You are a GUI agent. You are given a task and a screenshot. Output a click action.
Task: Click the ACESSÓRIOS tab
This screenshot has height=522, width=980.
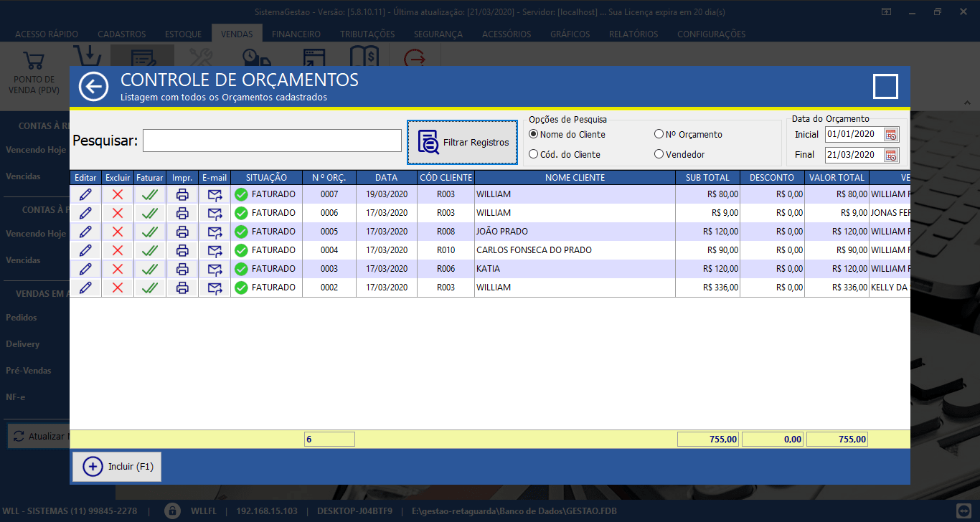point(507,34)
